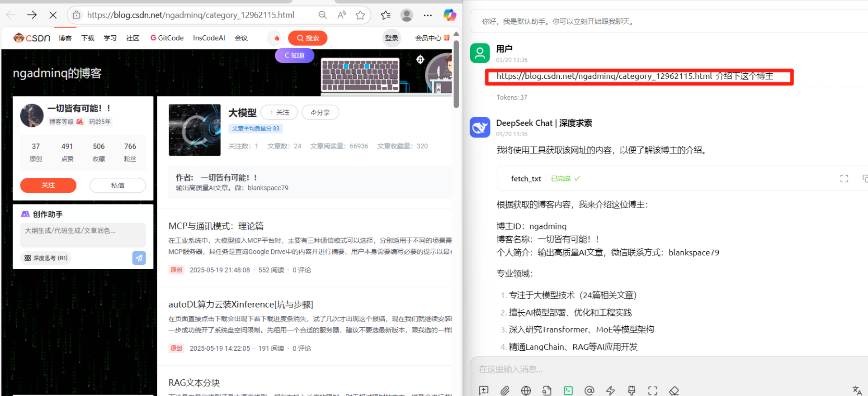Click the red 搜索 search button
Viewport: 868px width, 396px height.
pyautogui.click(x=308, y=38)
